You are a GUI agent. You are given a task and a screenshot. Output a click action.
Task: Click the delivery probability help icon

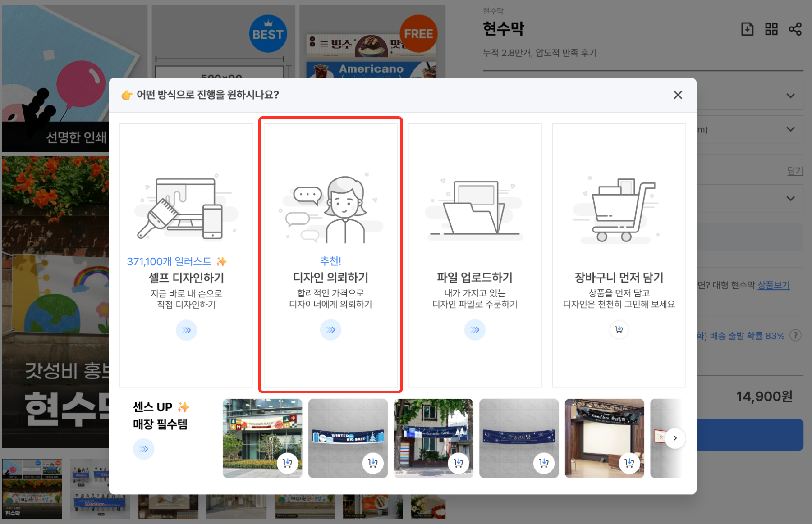click(x=796, y=335)
